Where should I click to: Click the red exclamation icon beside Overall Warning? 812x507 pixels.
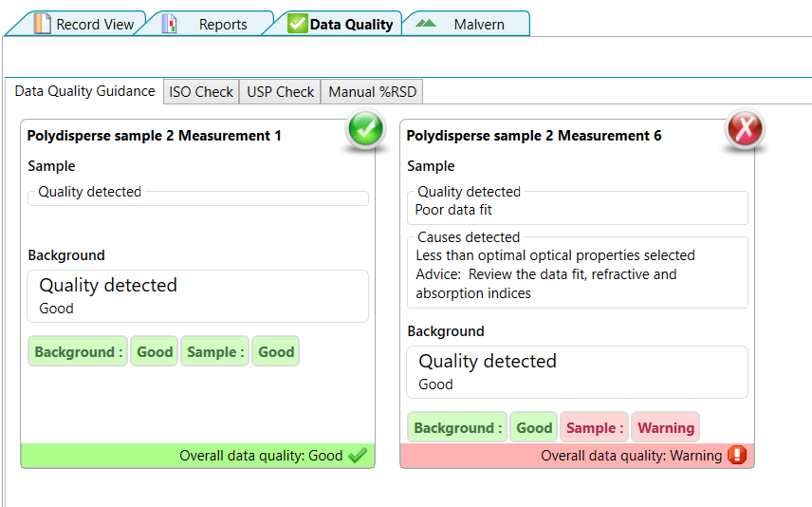pos(737,455)
